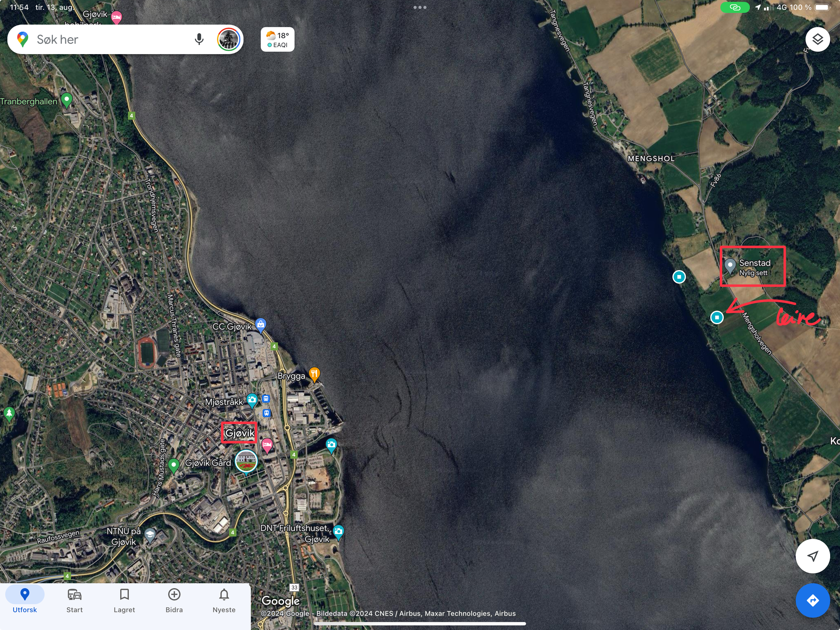
Task: Tap the 18° weather widget
Action: coord(278,39)
